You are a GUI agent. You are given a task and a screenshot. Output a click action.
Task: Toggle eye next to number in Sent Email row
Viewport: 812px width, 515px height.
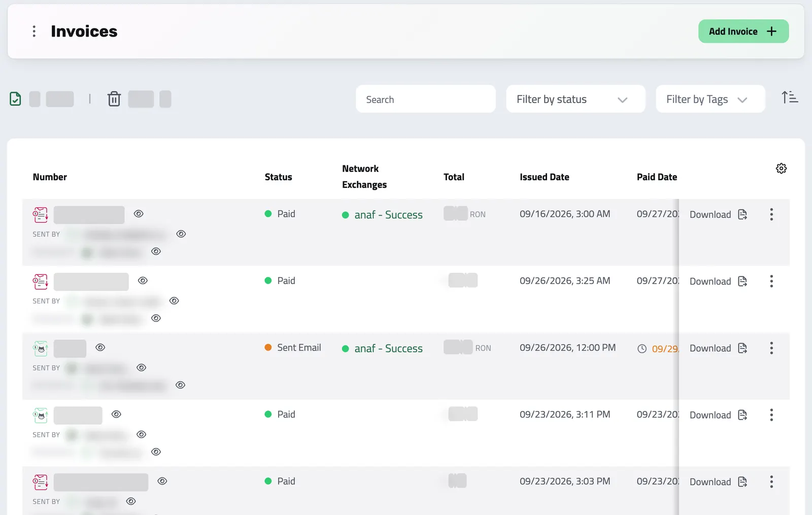(100, 348)
